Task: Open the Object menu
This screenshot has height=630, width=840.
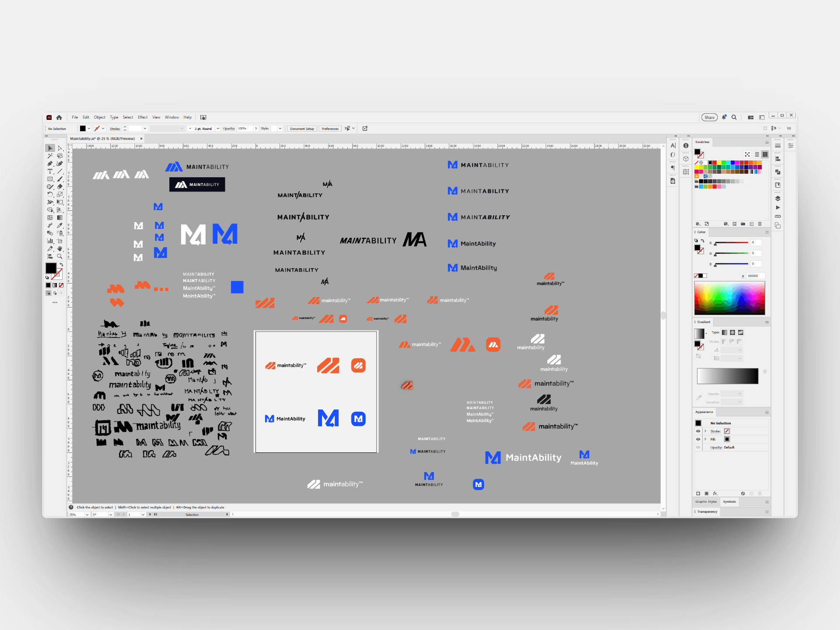Action: click(99, 117)
